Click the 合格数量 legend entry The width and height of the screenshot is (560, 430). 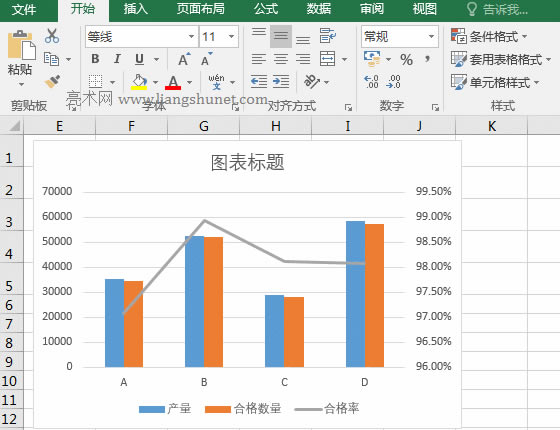point(243,408)
